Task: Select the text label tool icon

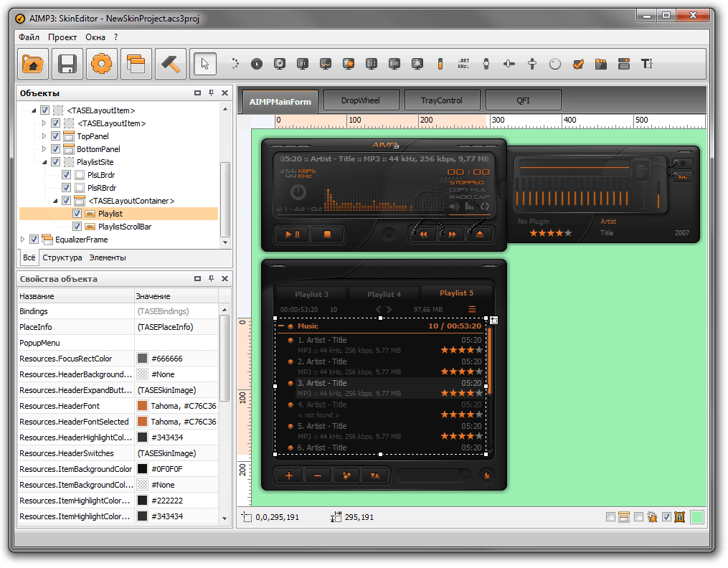Action: (x=646, y=64)
